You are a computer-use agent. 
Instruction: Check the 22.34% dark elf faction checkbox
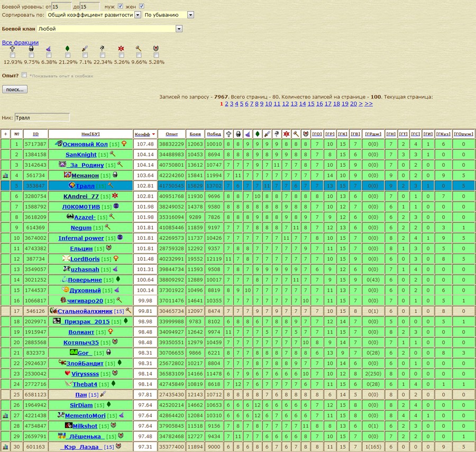[102, 55]
